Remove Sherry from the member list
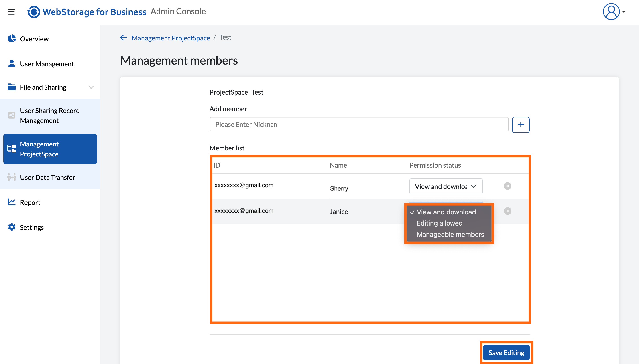639x364 pixels. (x=507, y=186)
